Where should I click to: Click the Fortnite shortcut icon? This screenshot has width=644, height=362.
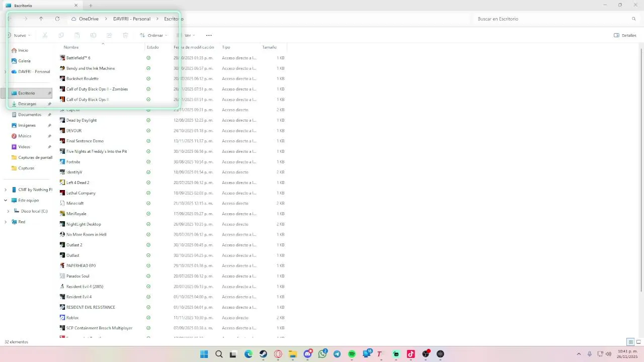[x=62, y=162]
